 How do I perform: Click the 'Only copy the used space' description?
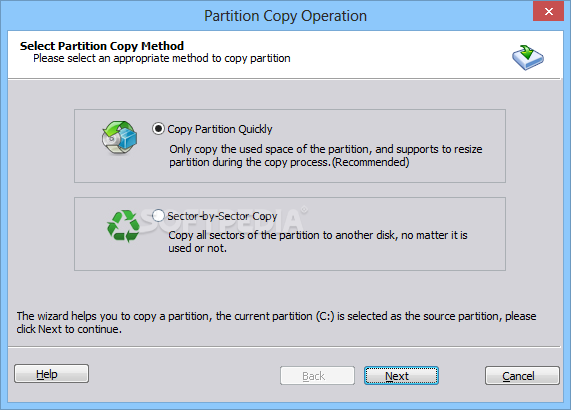click(x=326, y=155)
